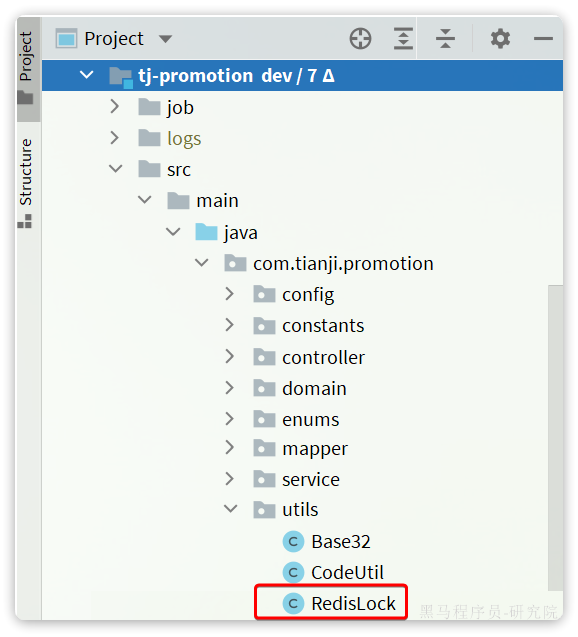The image size is (578, 637).
Task: Select the service package folder
Action: 297,479
